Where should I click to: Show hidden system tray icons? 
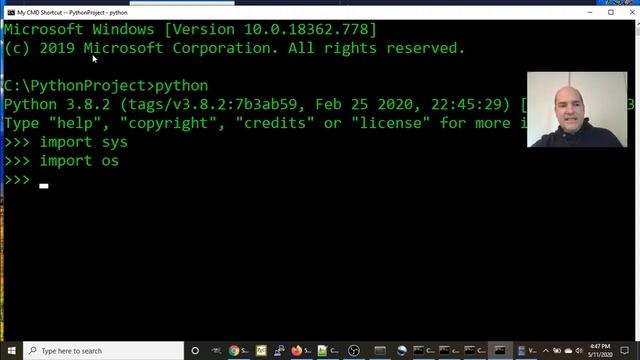(546, 351)
